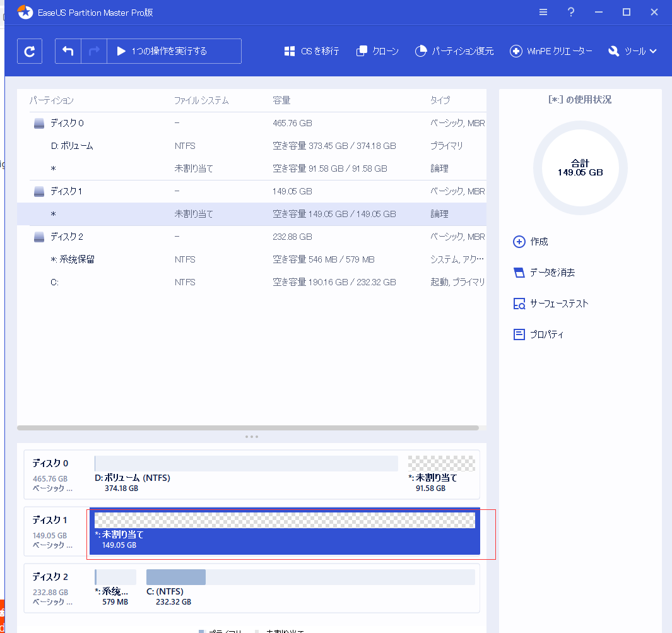
Task: Execute the 1 pending operation
Action: coord(174,51)
